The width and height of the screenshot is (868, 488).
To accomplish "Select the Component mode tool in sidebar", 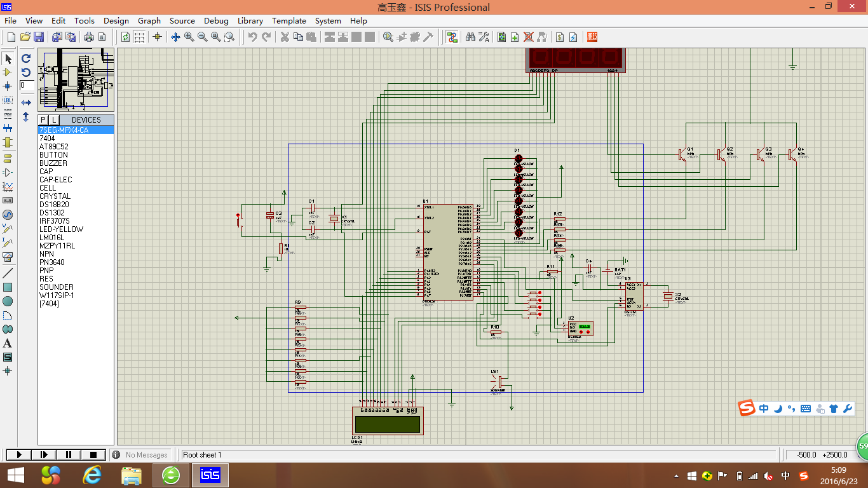I will 8,72.
